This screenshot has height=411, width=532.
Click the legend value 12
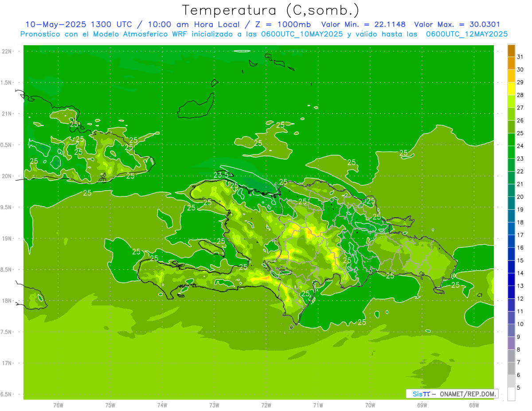(520, 298)
